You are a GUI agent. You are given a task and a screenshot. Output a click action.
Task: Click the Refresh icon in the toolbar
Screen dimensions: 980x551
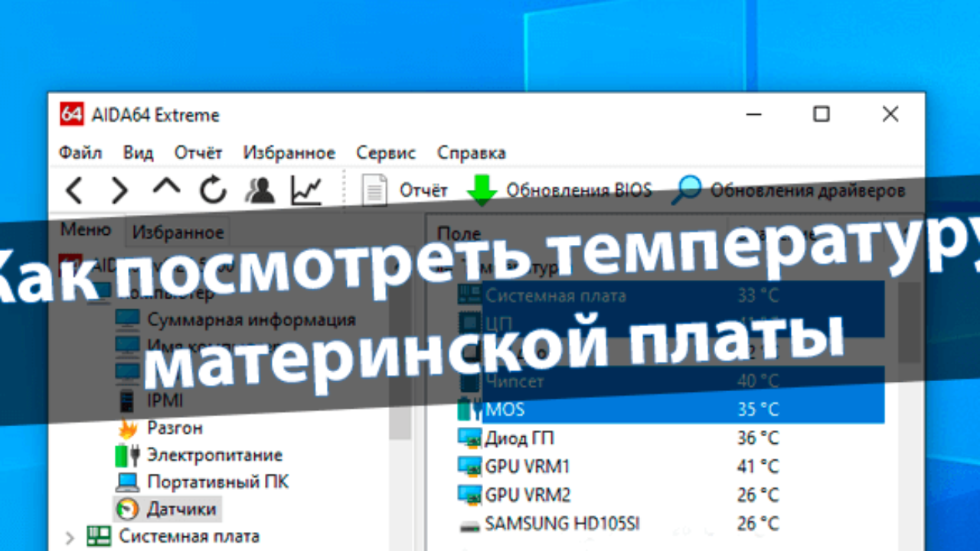[x=214, y=191]
